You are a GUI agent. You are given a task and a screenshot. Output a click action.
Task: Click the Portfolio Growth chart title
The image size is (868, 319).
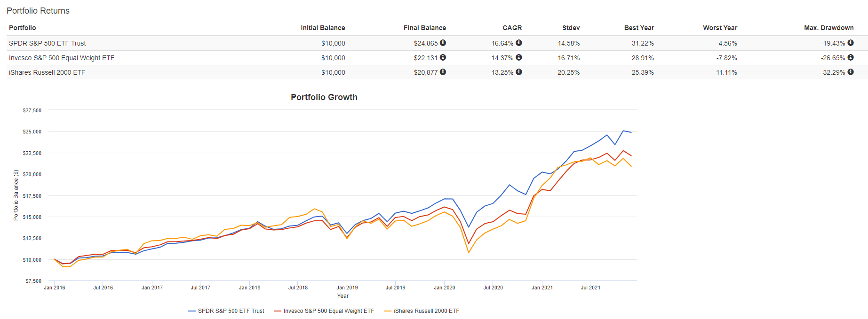[324, 97]
